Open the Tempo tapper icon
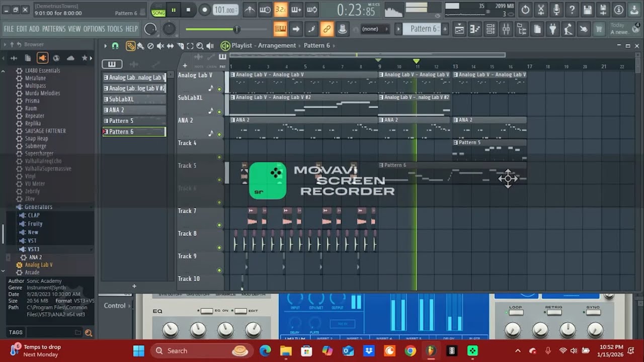This screenshot has height=362, width=644. pyautogui.click(x=569, y=29)
